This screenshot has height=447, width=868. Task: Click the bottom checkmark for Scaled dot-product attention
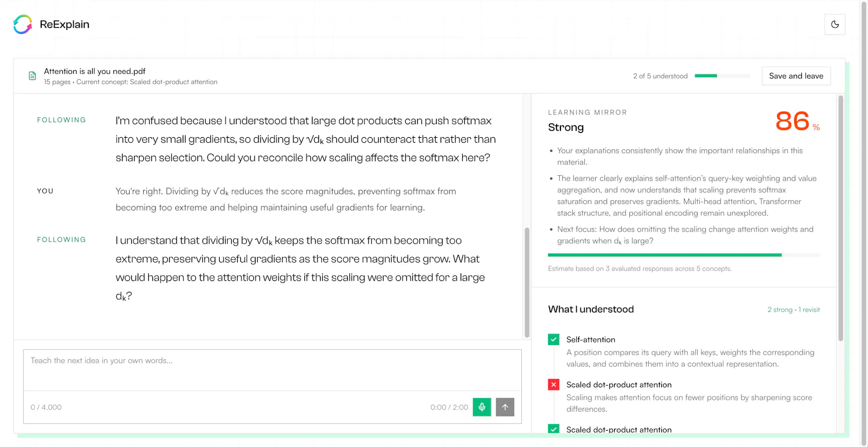click(x=553, y=429)
